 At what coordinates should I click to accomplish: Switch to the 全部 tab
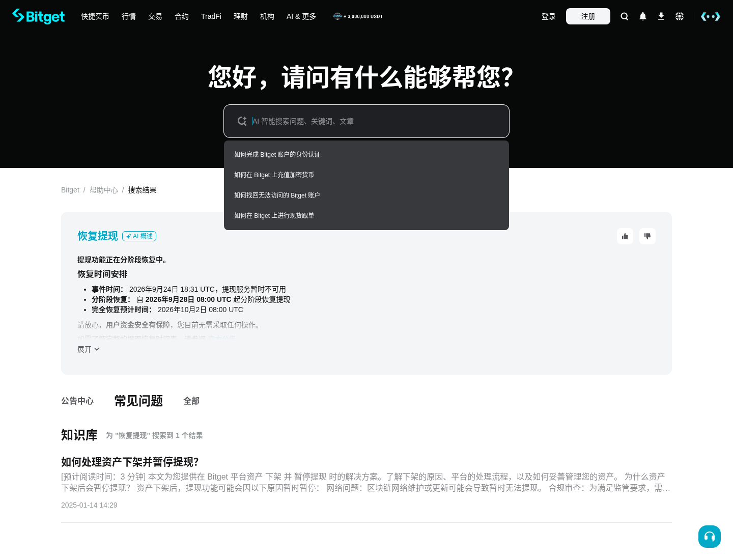click(x=191, y=401)
